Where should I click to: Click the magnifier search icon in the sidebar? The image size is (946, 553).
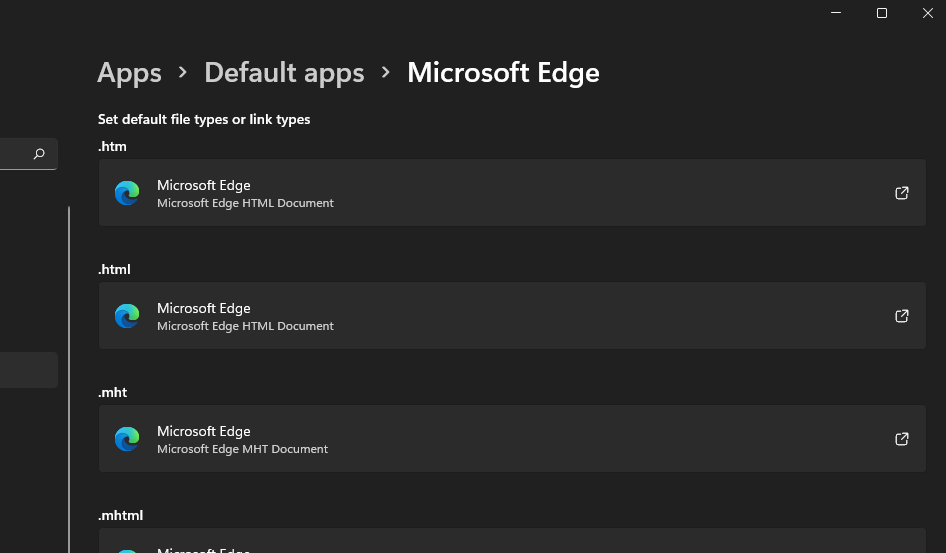point(39,154)
